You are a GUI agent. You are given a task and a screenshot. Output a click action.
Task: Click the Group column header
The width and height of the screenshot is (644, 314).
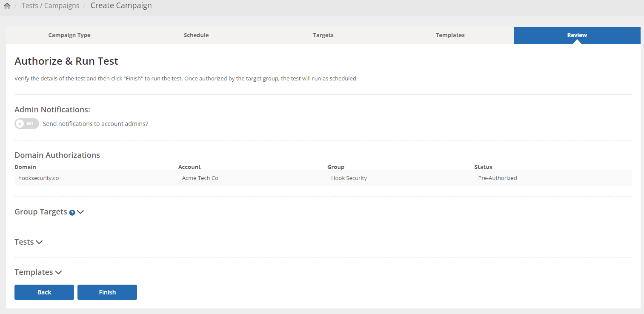[336, 167]
